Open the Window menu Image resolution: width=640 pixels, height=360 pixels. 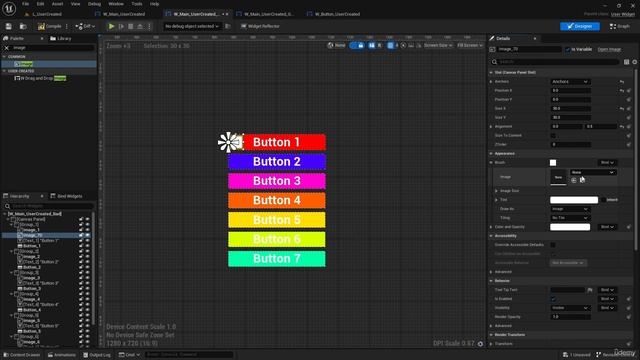tap(116, 4)
